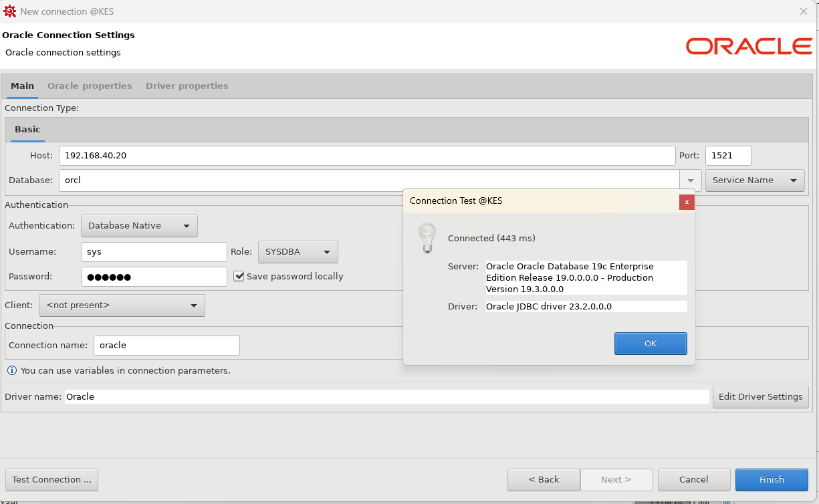Switch to the Driver properties tab
The width and height of the screenshot is (819, 504).
point(187,86)
